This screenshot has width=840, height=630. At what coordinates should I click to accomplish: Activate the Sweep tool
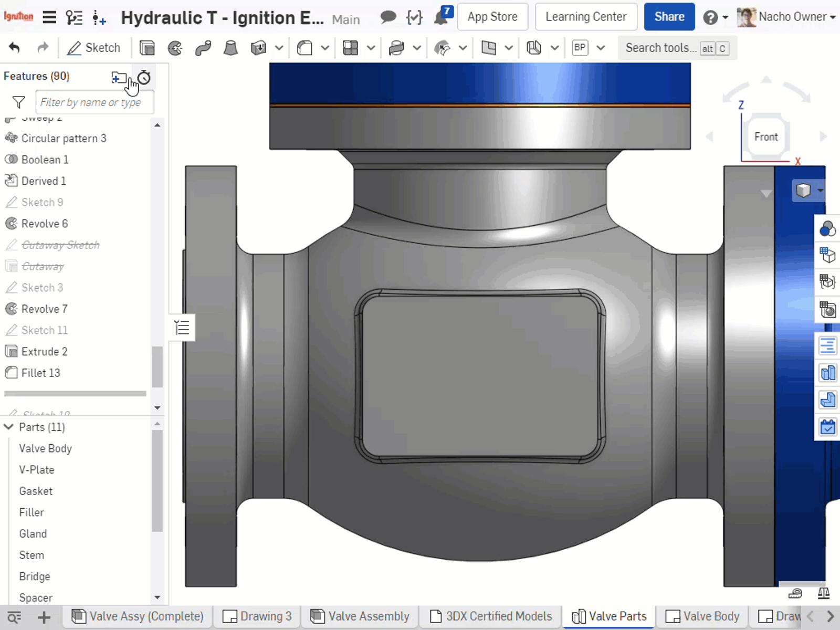(x=203, y=47)
